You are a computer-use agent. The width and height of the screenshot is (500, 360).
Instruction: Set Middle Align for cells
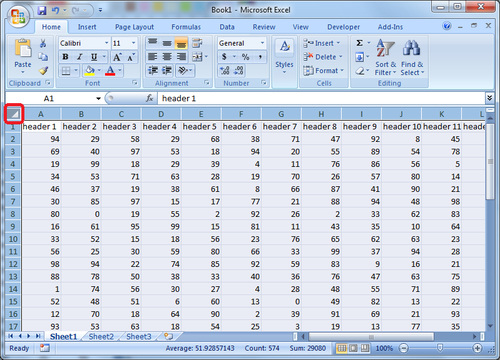(x=167, y=43)
